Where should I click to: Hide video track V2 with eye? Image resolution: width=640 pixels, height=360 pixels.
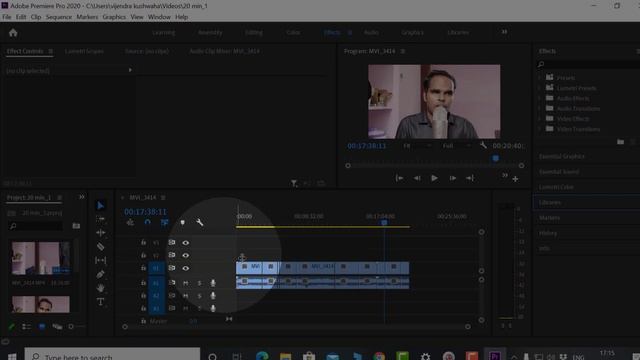click(186, 256)
